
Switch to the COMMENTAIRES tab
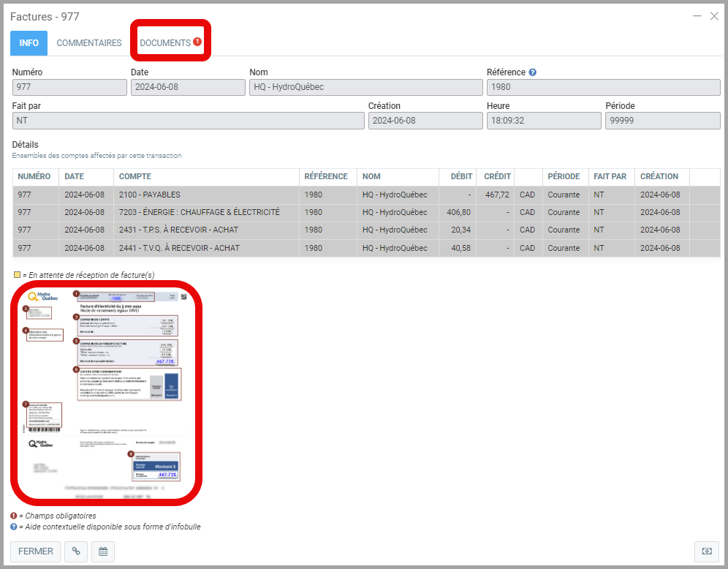[89, 43]
